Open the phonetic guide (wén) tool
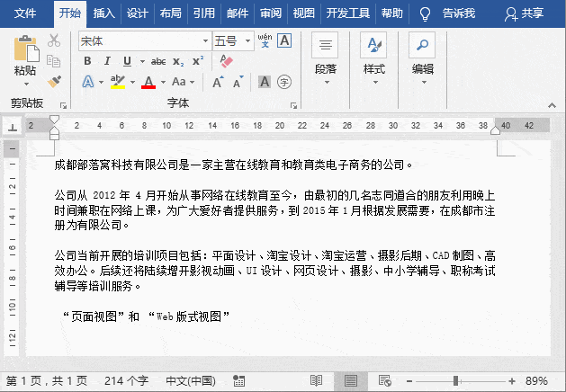Image resolution: width=566 pixels, height=392 pixels. pos(265,40)
